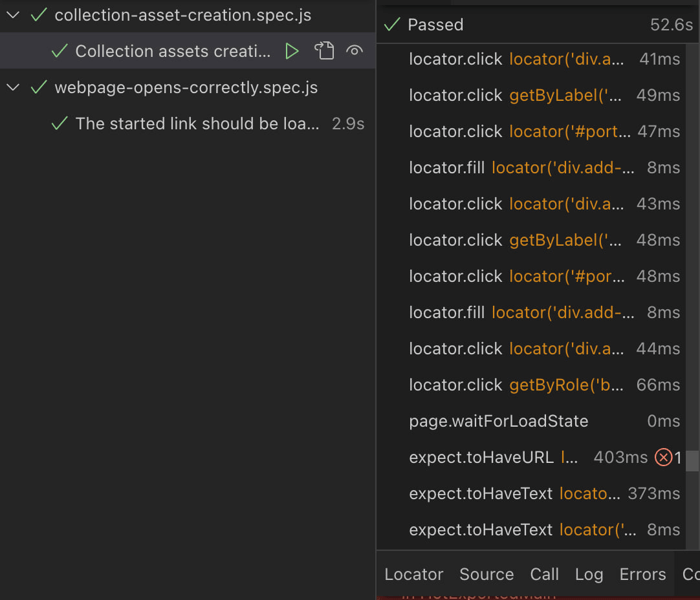Switch to the Locator tab

pyautogui.click(x=413, y=574)
